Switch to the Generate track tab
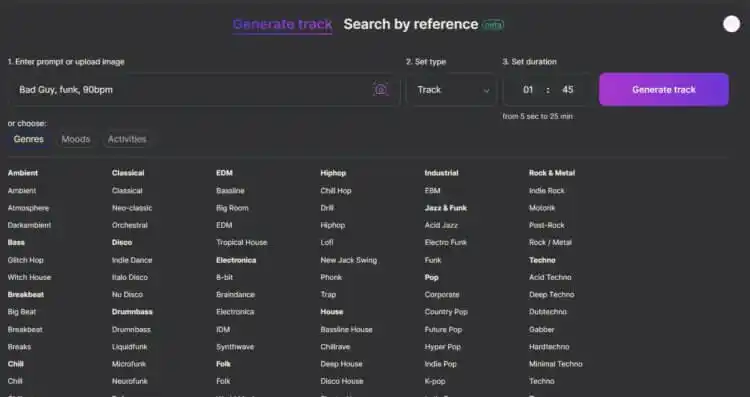 pos(282,24)
